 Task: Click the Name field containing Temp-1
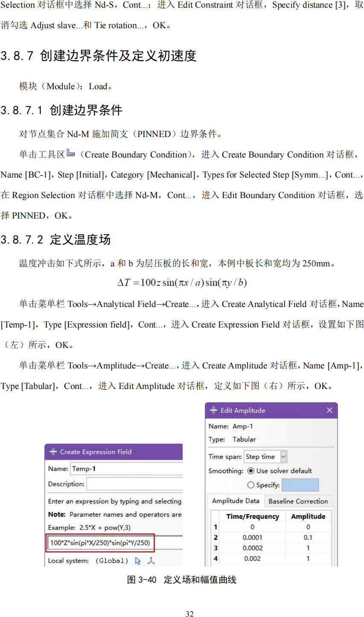(x=126, y=469)
